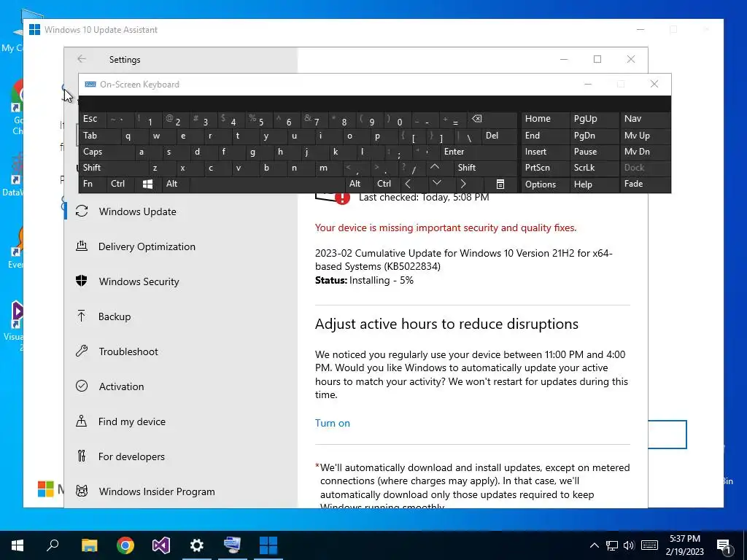Toggle right Ctrl key on keyboard
This screenshot has height=560, width=747.
coord(385,184)
